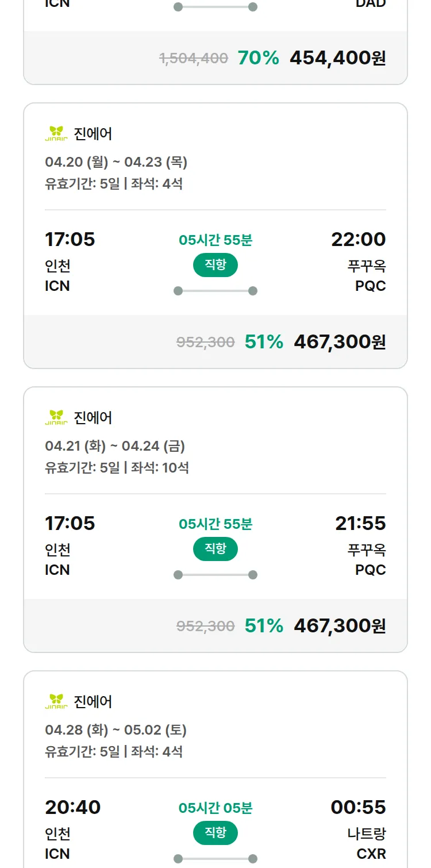Screen dimensions: 431x868
Task: Click the 나트랑 destination label
Action: 367,834
